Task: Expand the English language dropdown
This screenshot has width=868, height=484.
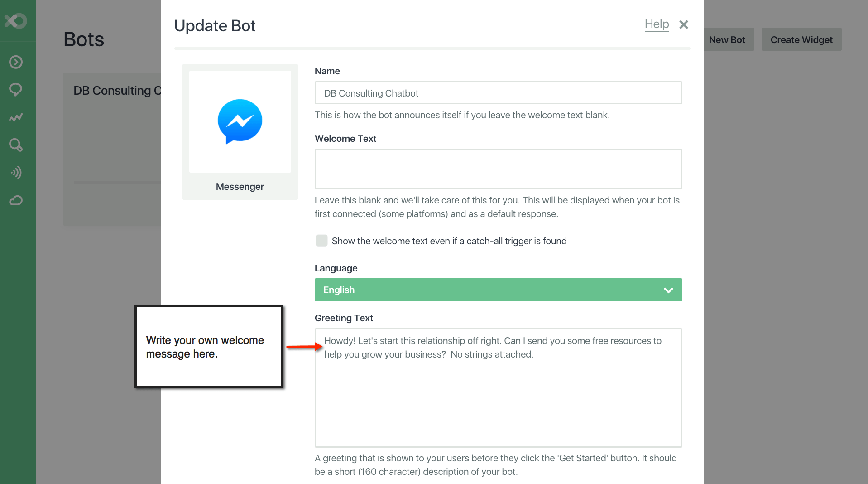Action: [x=498, y=290]
